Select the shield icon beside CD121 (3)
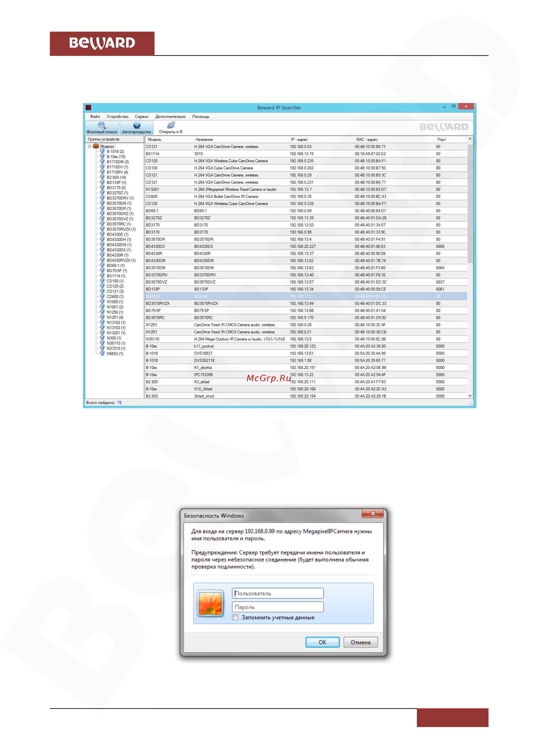Image resolution: width=535 pixels, height=756 pixels. coord(102,291)
